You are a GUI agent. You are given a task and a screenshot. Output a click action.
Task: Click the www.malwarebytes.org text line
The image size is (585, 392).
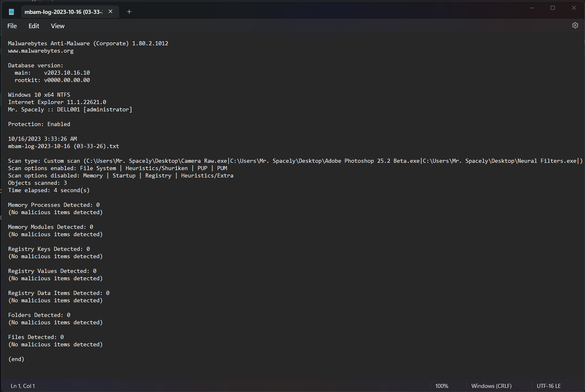tap(41, 51)
